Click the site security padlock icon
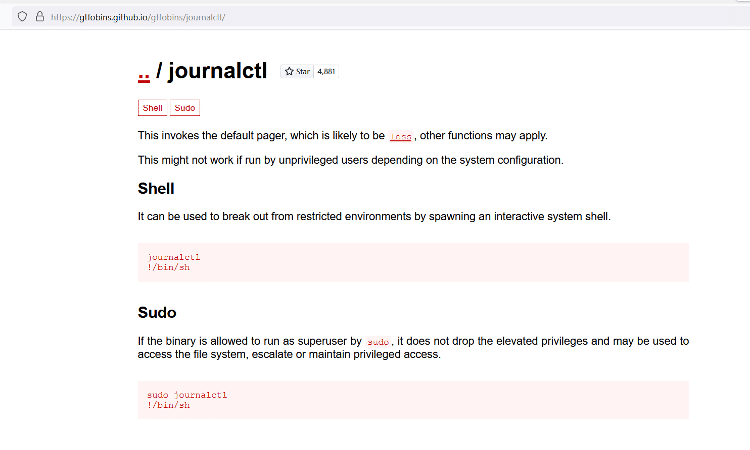 tap(39, 17)
